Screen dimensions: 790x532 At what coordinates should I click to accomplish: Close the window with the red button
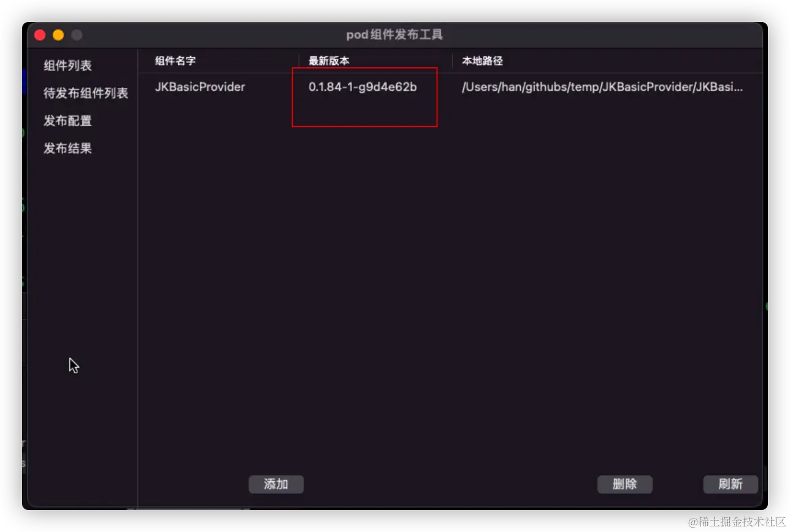pyautogui.click(x=40, y=35)
